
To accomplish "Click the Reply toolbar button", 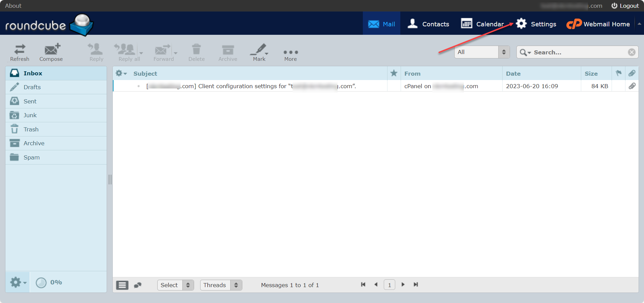I will [96, 53].
